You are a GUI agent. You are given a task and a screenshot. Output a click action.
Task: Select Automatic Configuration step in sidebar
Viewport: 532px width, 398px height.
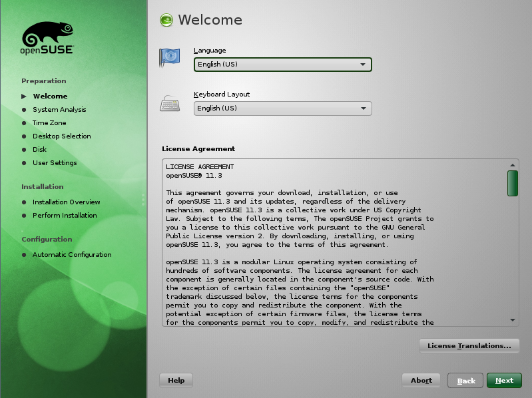coord(72,255)
